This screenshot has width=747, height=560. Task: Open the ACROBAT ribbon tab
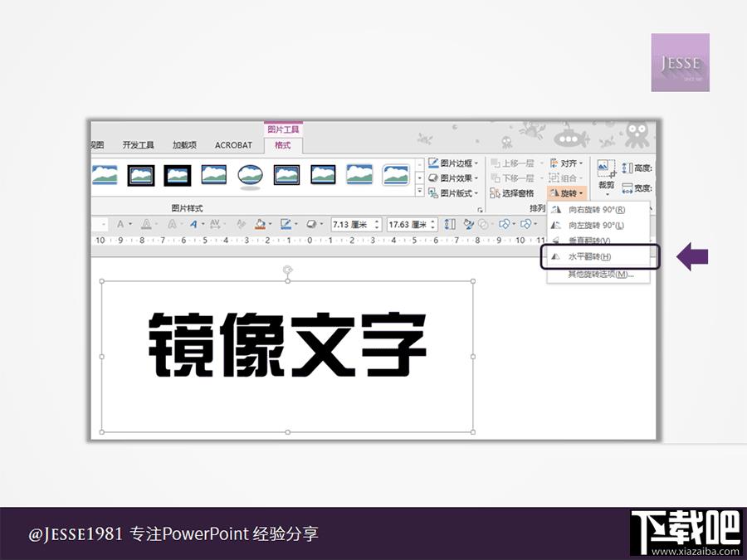tap(233, 144)
